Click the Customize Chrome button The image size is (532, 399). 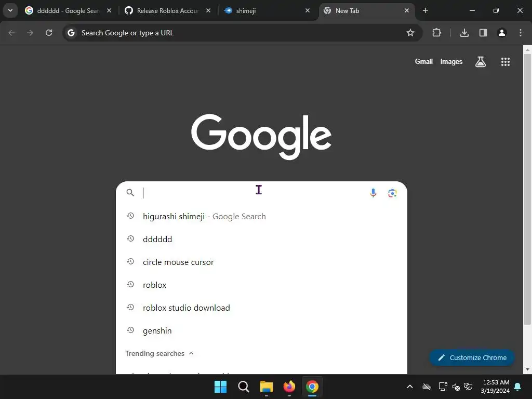[472, 357]
